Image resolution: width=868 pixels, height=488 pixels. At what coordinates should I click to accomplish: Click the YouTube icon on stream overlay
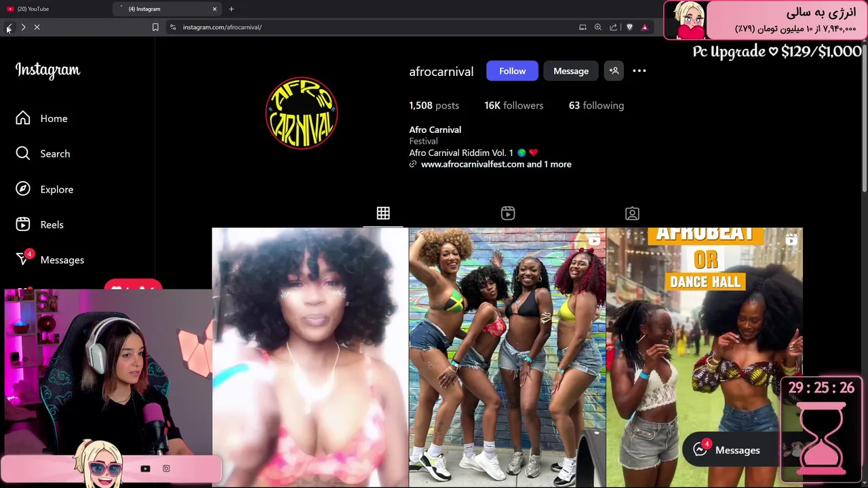point(145,468)
